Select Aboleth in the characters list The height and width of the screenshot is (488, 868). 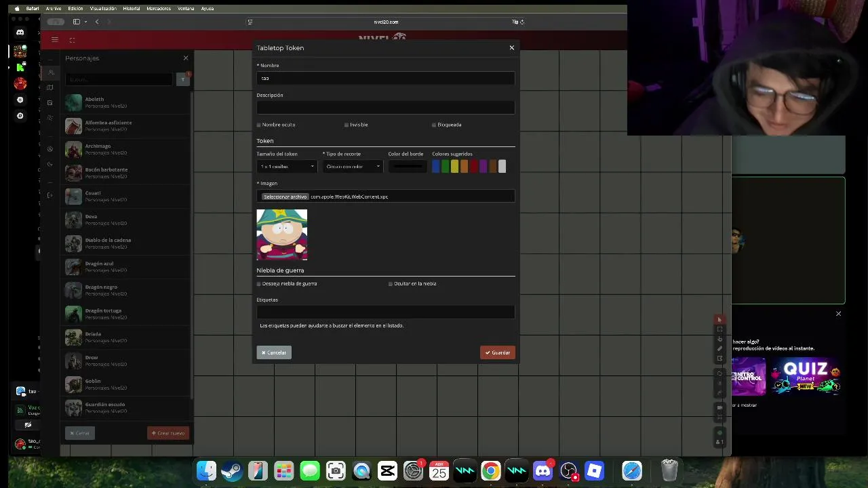(x=127, y=102)
